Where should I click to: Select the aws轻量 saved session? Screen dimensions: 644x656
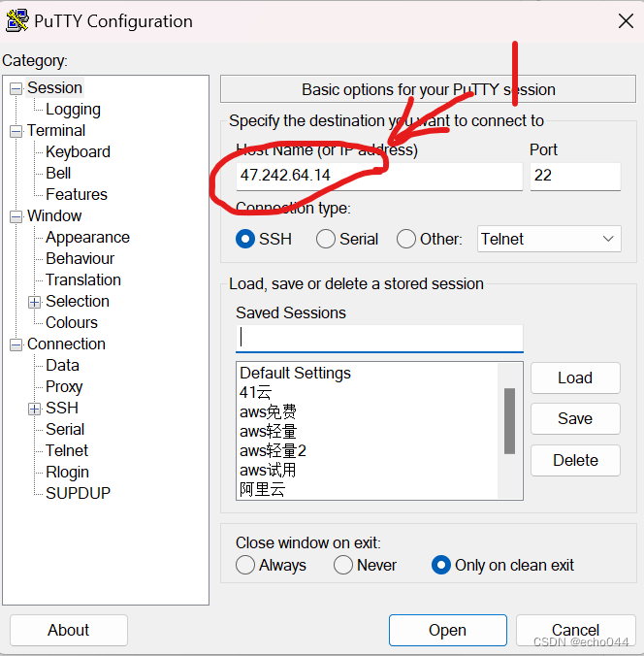[268, 431]
